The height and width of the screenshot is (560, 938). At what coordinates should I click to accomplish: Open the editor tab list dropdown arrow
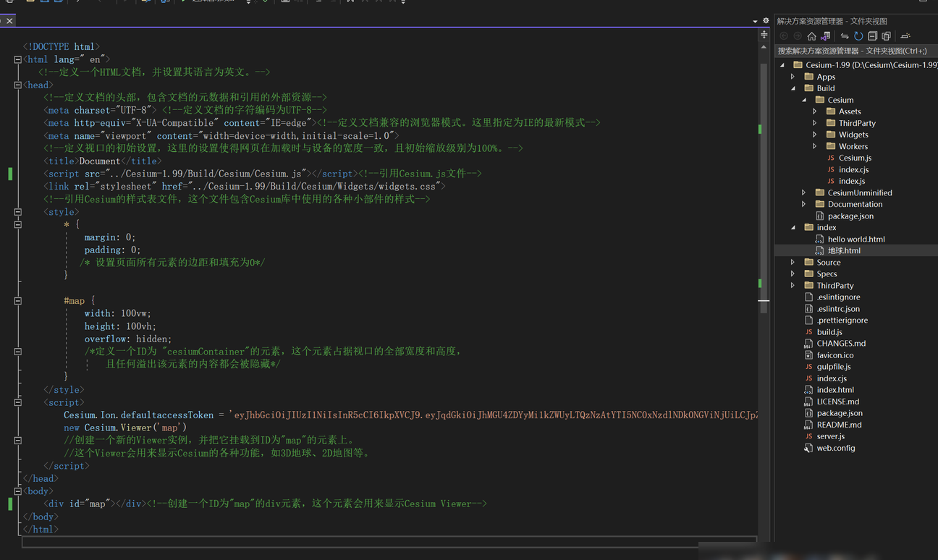pyautogui.click(x=755, y=22)
